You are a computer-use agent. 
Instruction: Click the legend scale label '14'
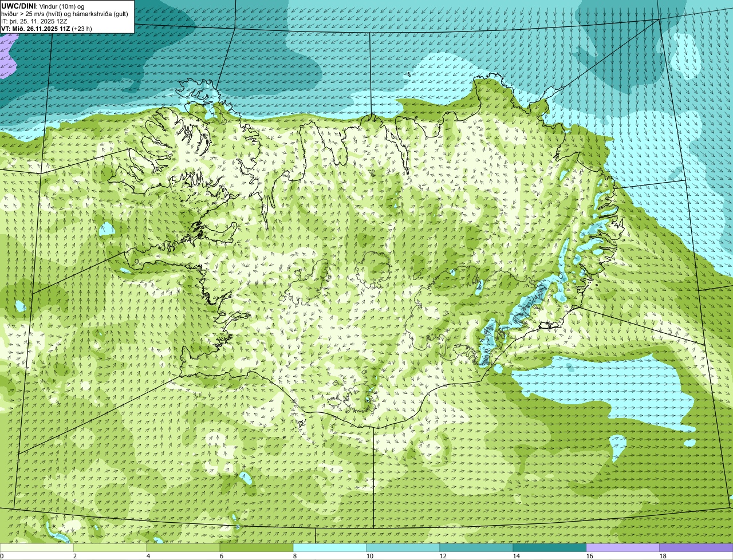tap(517, 556)
